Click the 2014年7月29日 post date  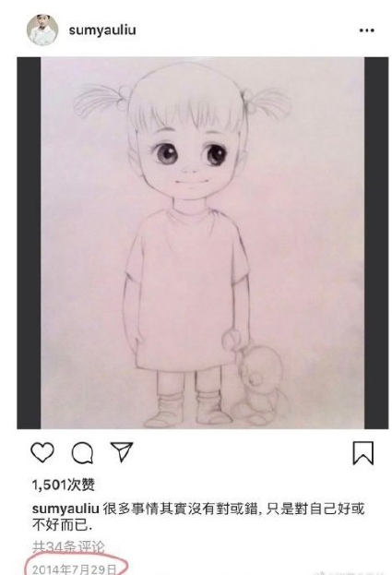coord(75,569)
